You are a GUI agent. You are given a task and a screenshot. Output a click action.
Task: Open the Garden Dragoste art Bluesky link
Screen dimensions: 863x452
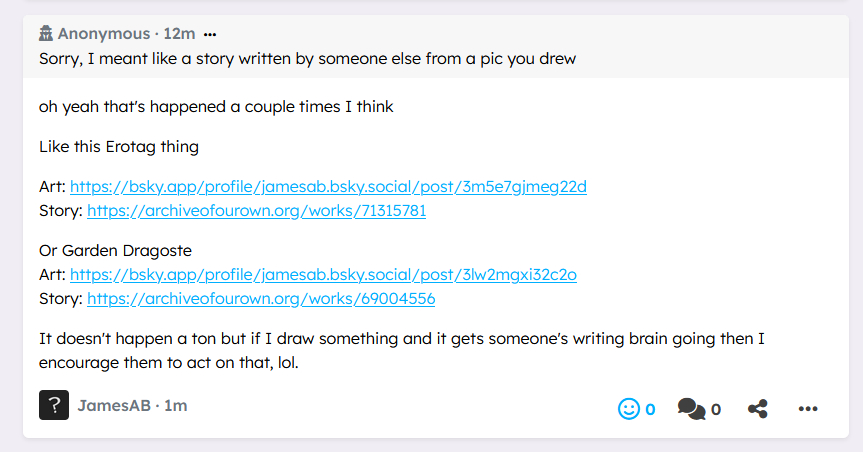click(x=323, y=274)
